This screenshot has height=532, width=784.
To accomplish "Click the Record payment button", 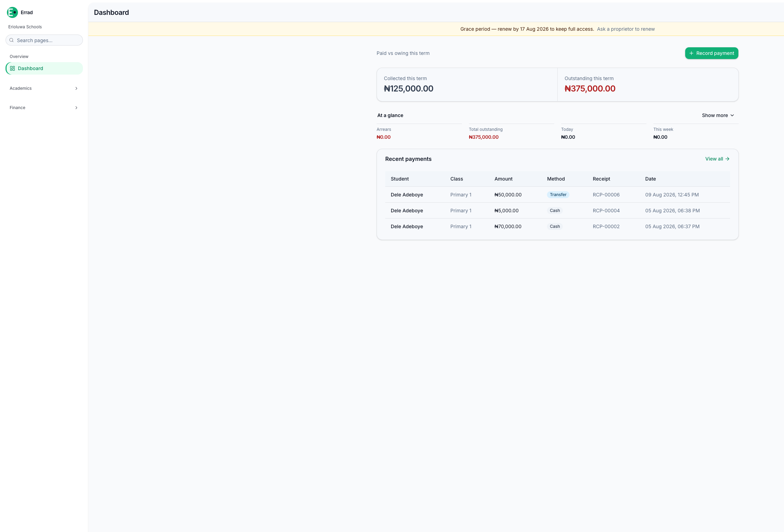I will tap(712, 53).
